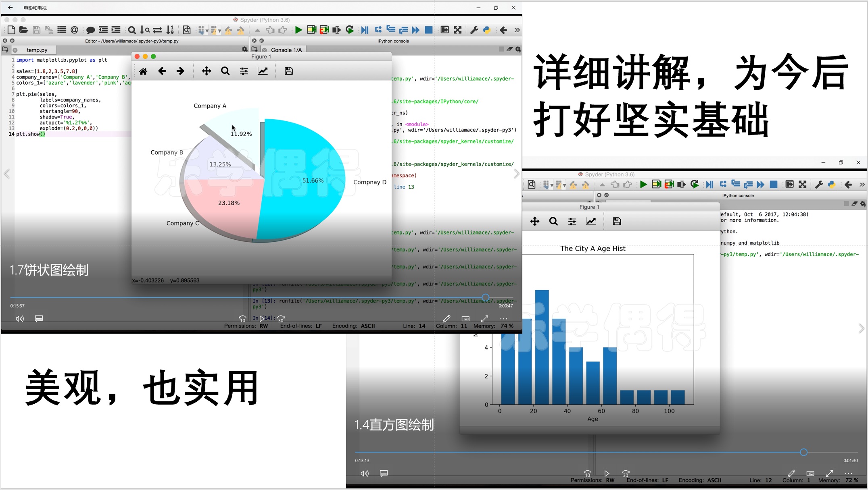This screenshot has width=868, height=490.
Task: Skip back 10 seconds in pie chart video
Action: tap(242, 319)
